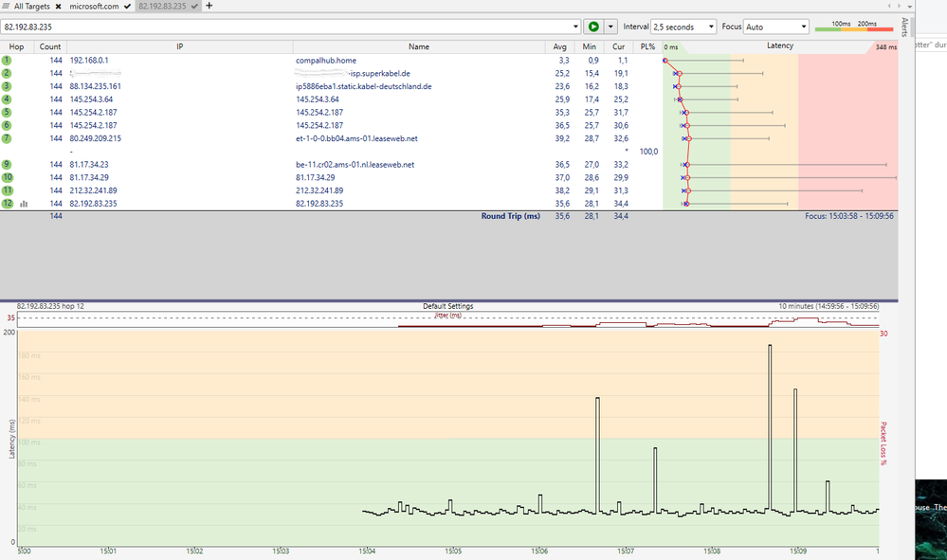Image resolution: width=947 pixels, height=560 pixels.
Task: Open a new target with the plus icon
Action: pos(210,5)
